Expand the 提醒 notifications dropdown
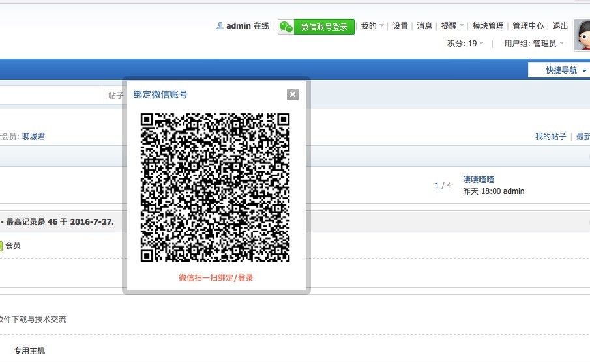Viewport: 590px width, 364px height. (x=452, y=26)
